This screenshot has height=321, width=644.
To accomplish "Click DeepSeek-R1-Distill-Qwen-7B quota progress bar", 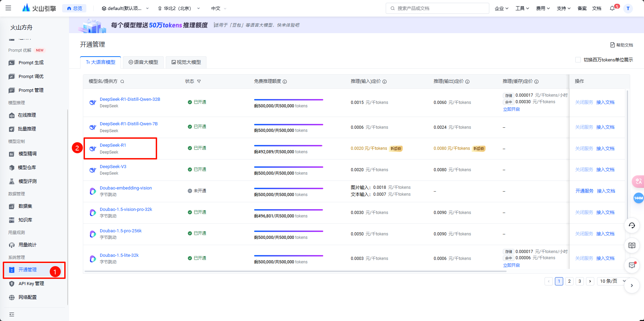I will pyautogui.click(x=288, y=124).
